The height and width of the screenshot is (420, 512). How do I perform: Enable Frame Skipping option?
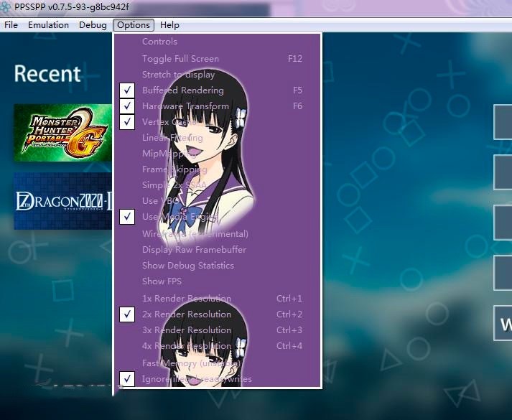(217, 169)
